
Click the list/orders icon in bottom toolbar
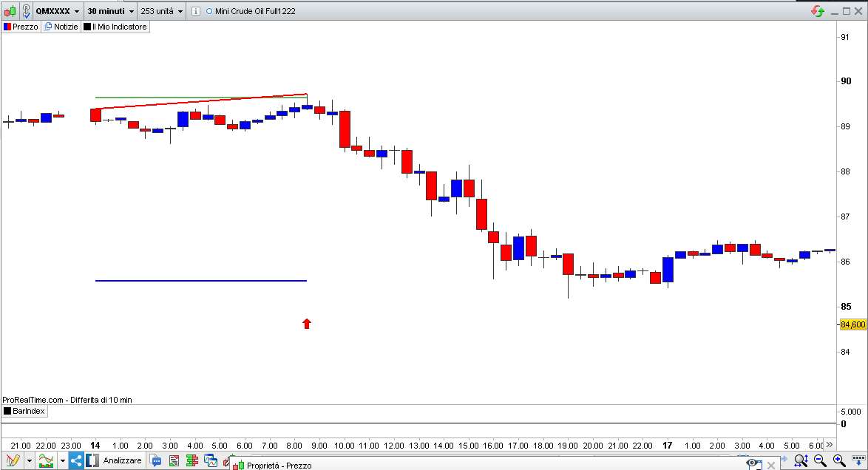point(174,460)
